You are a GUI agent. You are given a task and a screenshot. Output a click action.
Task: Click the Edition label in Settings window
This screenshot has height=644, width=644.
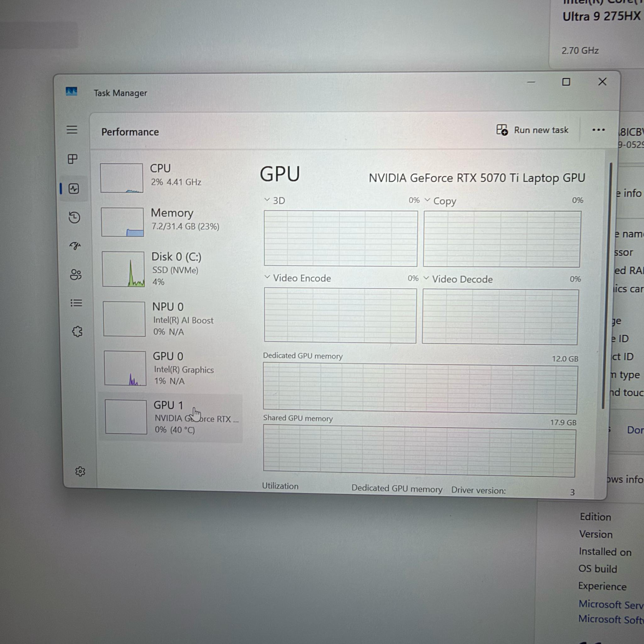click(595, 517)
